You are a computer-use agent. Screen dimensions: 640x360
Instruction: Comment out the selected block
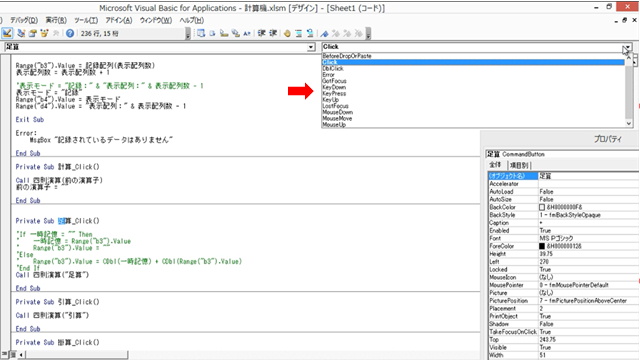(x=299, y=33)
